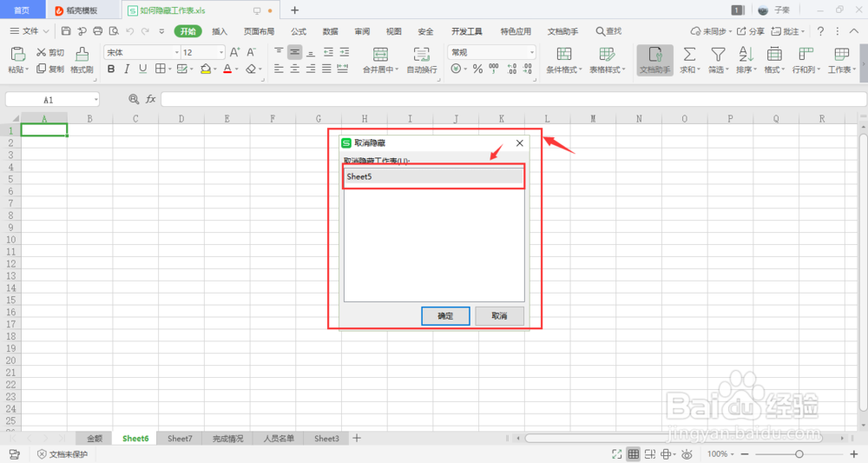
Task: Decrease font size with A- icon
Action: pos(252,52)
